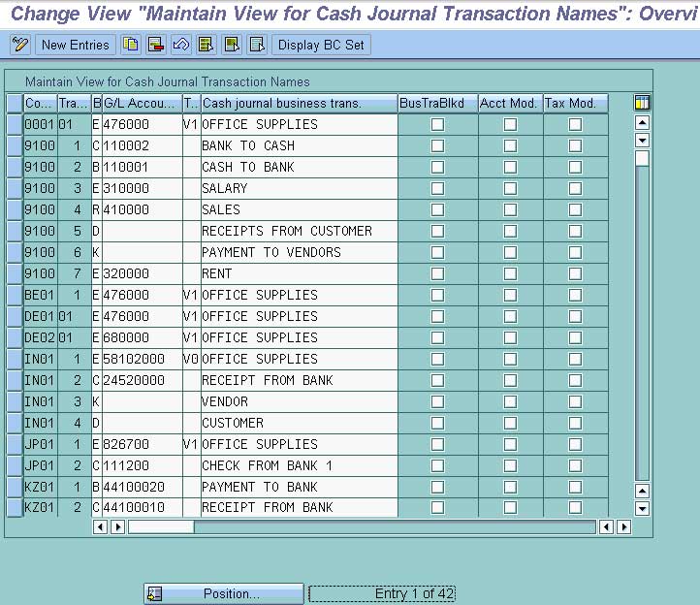Check Tax Mod. box for RECEIPTS FROM CUSTOMER row
The width and height of the screenshot is (700, 605).
tap(575, 231)
